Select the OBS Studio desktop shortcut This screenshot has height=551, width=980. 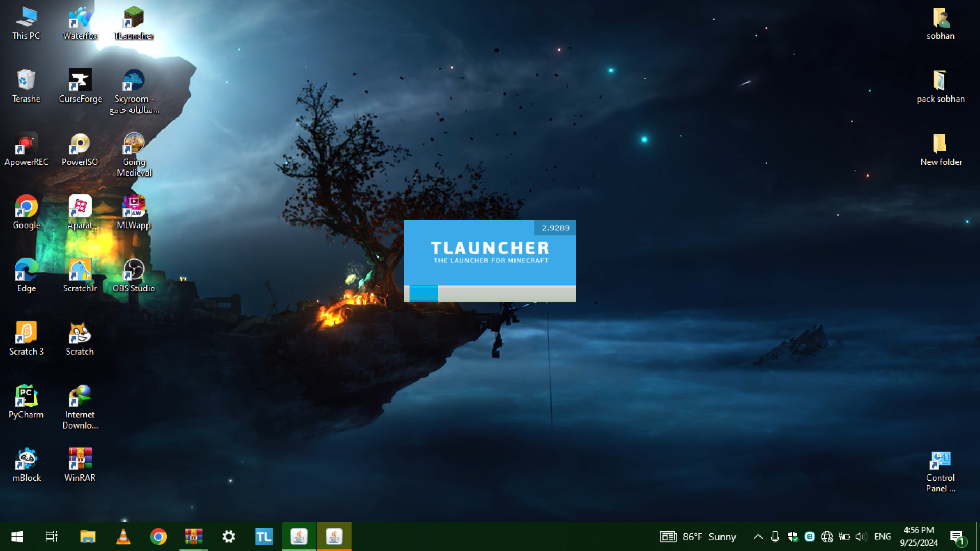(134, 276)
